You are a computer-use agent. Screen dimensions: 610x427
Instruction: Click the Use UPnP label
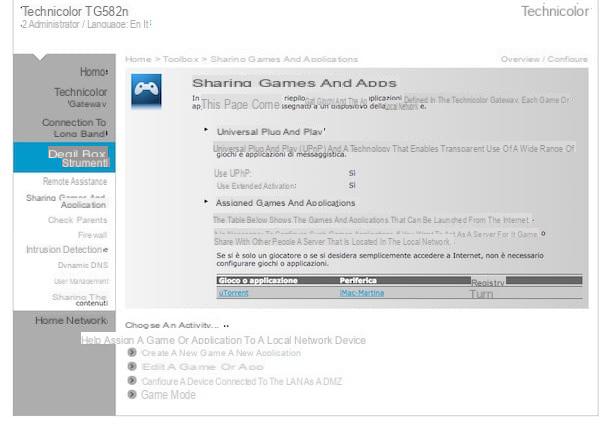click(x=233, y=173)
